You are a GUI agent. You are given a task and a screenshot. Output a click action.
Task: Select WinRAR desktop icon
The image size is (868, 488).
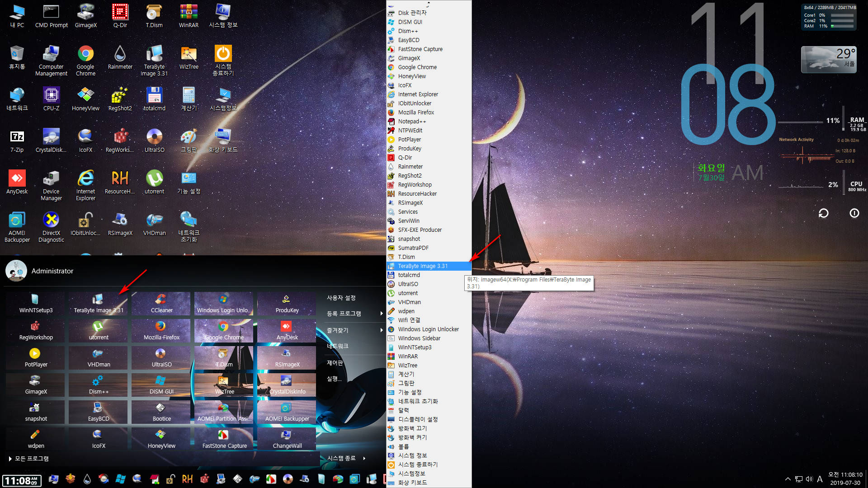click(x=189, y=16)
